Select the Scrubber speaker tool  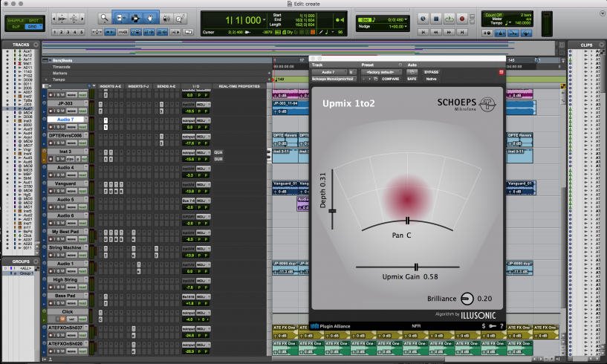pyautogui.click(x=166, y=18)
